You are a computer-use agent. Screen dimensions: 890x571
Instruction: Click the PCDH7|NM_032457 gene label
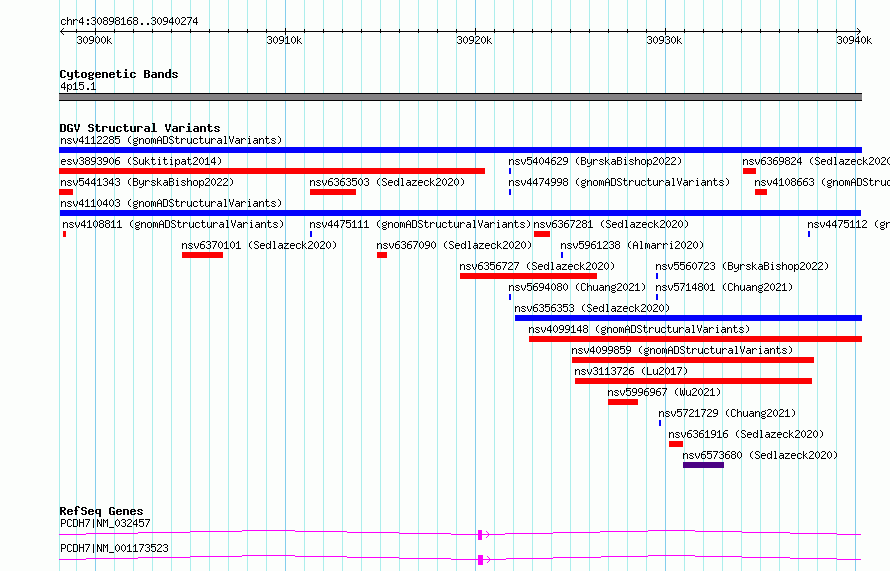click(106, 523)
